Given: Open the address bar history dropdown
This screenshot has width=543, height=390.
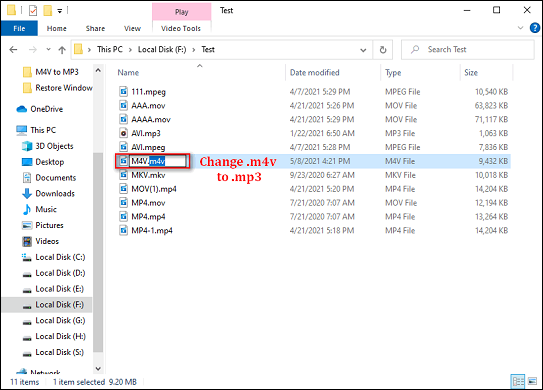Looking at the screenshot, I should coord(363,50).
